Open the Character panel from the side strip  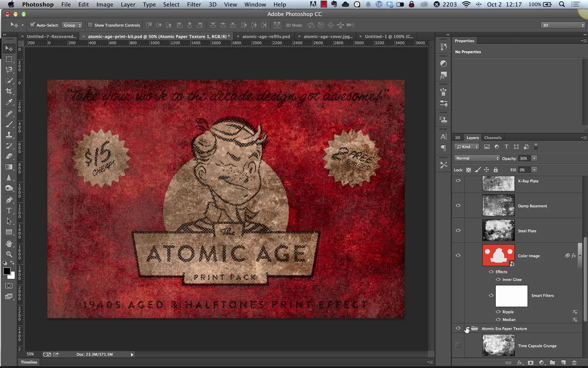[443, 137]
